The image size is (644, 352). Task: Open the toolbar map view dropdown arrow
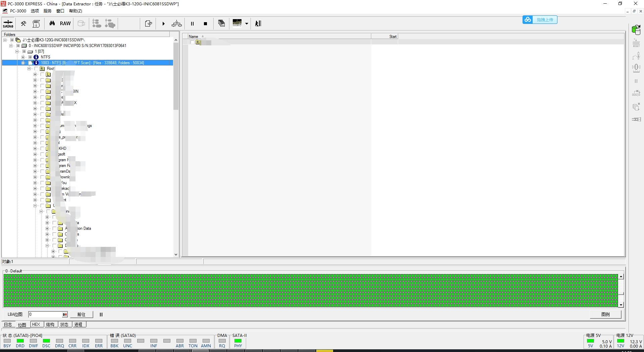tap(247, 24)
